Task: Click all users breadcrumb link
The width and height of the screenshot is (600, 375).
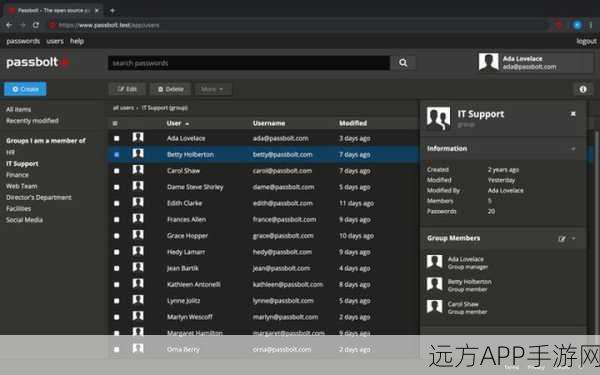Action: [123, 108]
